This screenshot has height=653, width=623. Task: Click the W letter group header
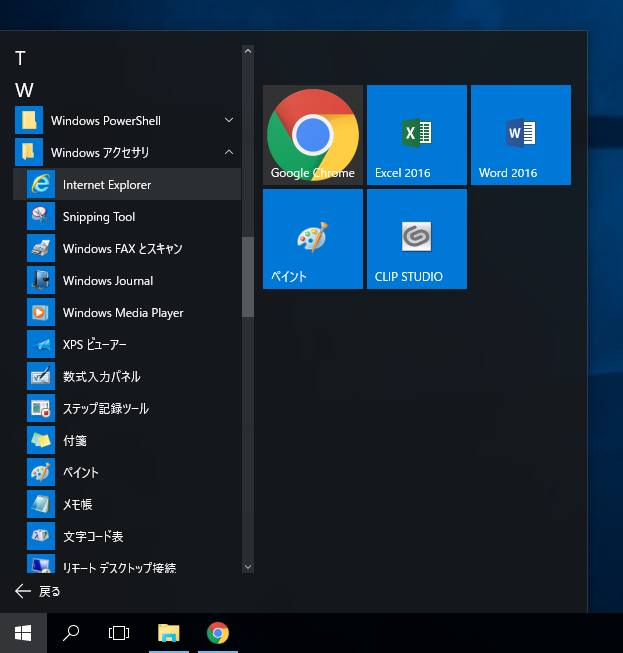point(24,90)
